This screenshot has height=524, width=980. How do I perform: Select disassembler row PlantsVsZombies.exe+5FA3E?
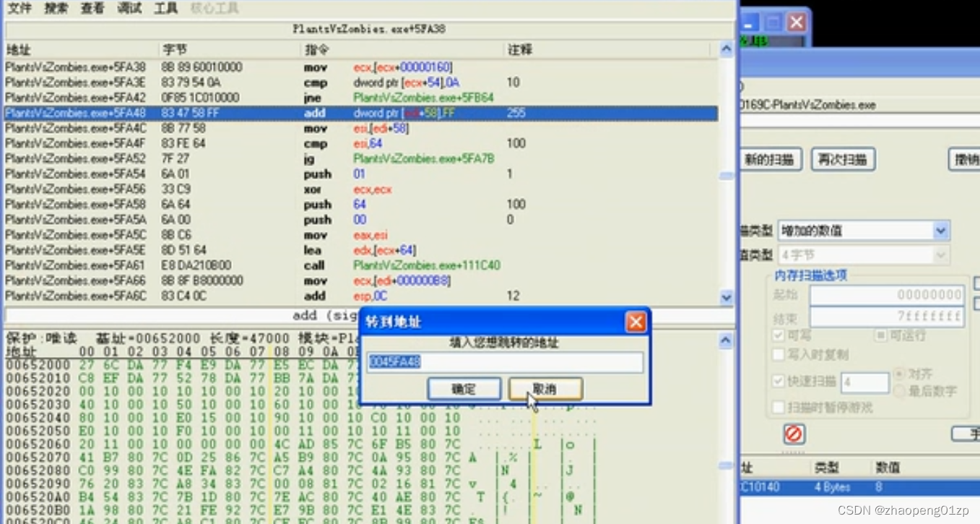[361, 82]
